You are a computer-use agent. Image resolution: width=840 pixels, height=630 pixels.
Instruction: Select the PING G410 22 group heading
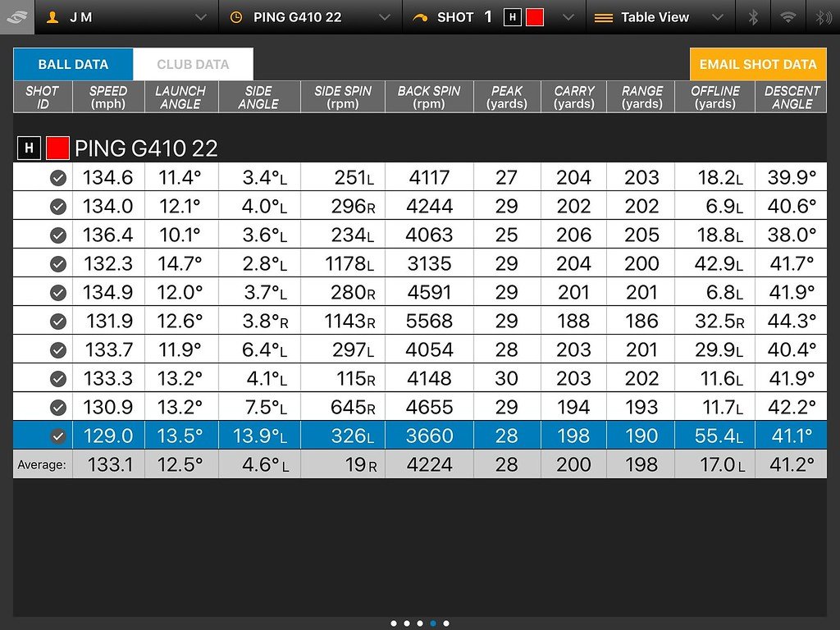coord(146,148)
